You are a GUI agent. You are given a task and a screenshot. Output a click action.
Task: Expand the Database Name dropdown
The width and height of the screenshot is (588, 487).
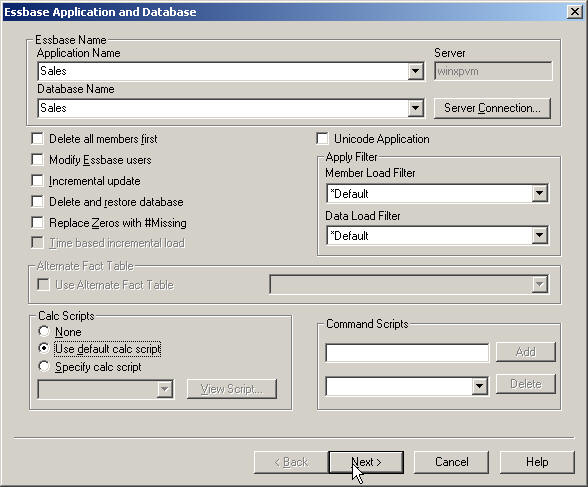[416, 108]
